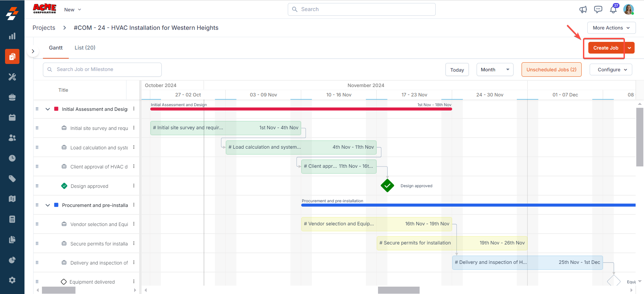Open the settings gear sidebar icon
The width and height of the screenshot is (644, 294).
click(12, 280)
